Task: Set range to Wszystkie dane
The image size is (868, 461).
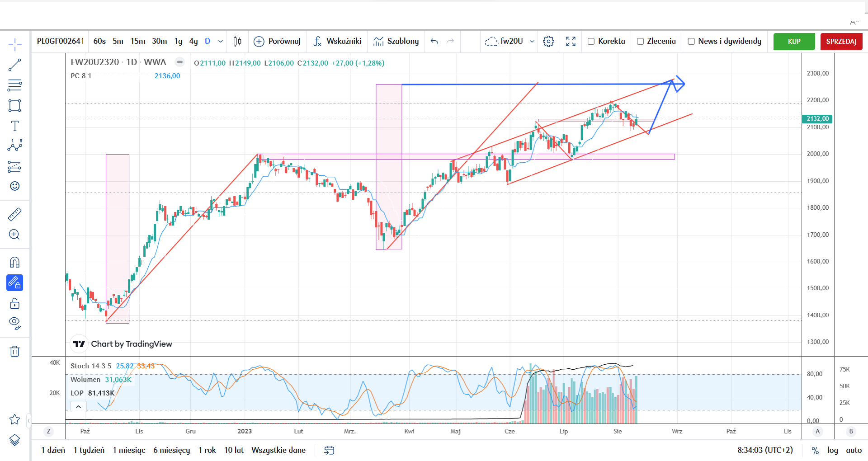Action: pos(278,450)
